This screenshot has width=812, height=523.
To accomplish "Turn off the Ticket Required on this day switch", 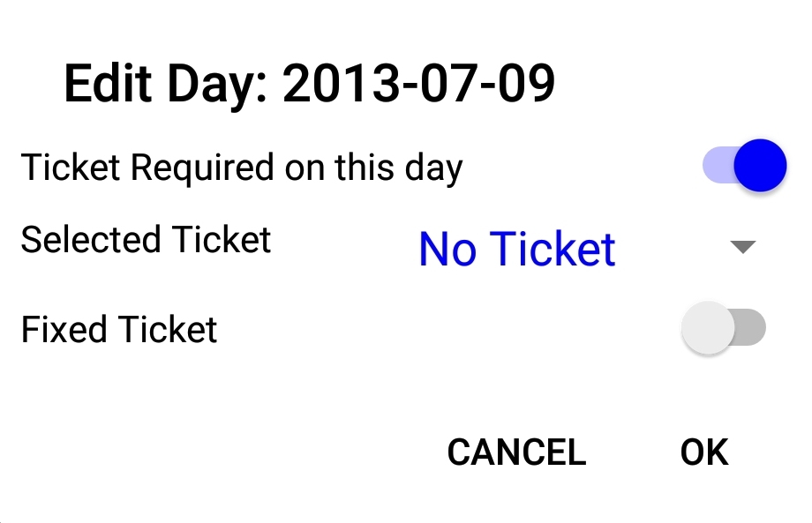I will 743,165.
